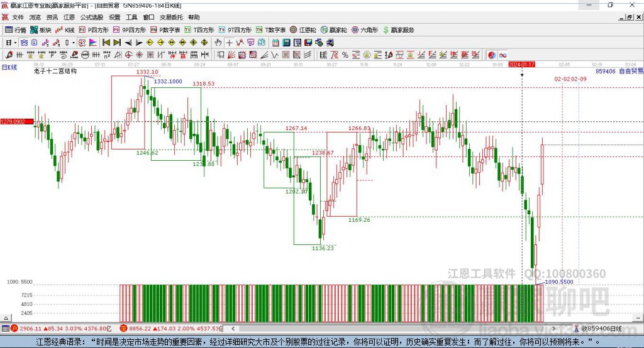Screen dimensions: 644x348
Task: Open the calculator icon
Action: tap(286, 43)
